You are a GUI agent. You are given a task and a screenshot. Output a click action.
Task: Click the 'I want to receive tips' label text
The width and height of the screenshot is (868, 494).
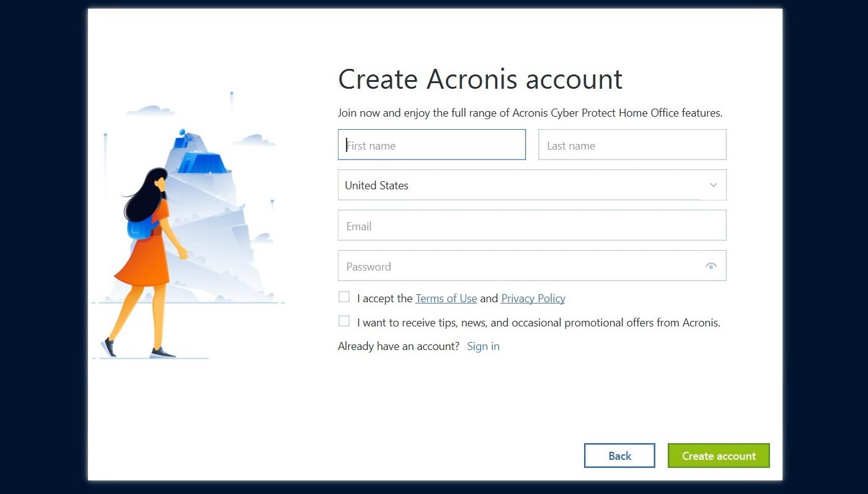[538, 323]
